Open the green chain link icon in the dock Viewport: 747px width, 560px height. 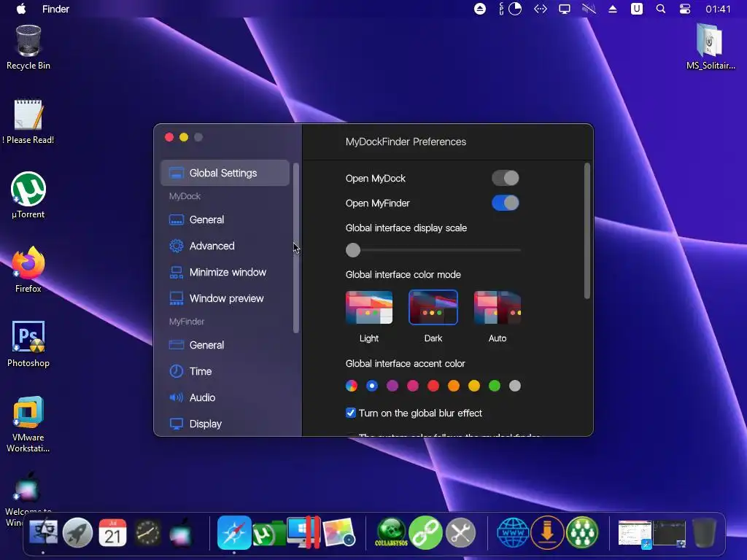[425, 532]
